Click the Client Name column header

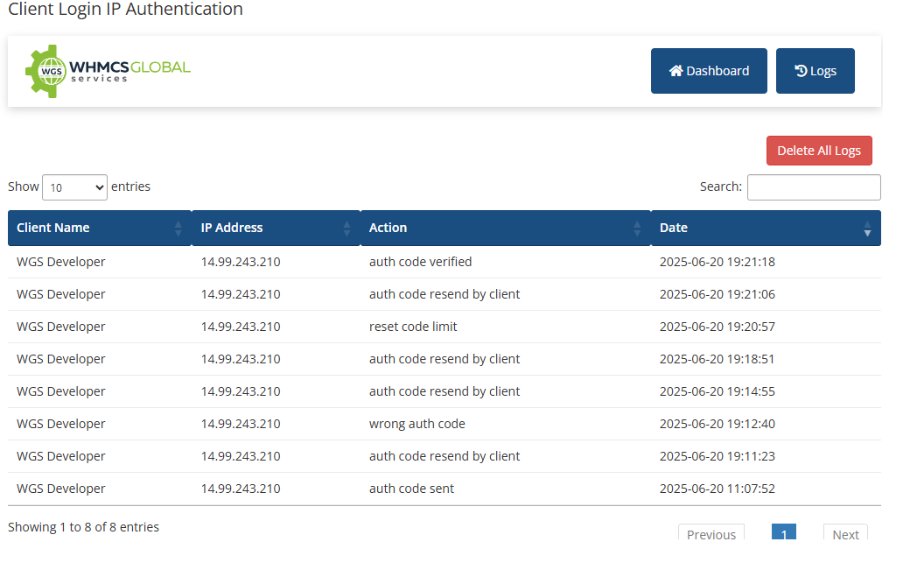[53, 228]
